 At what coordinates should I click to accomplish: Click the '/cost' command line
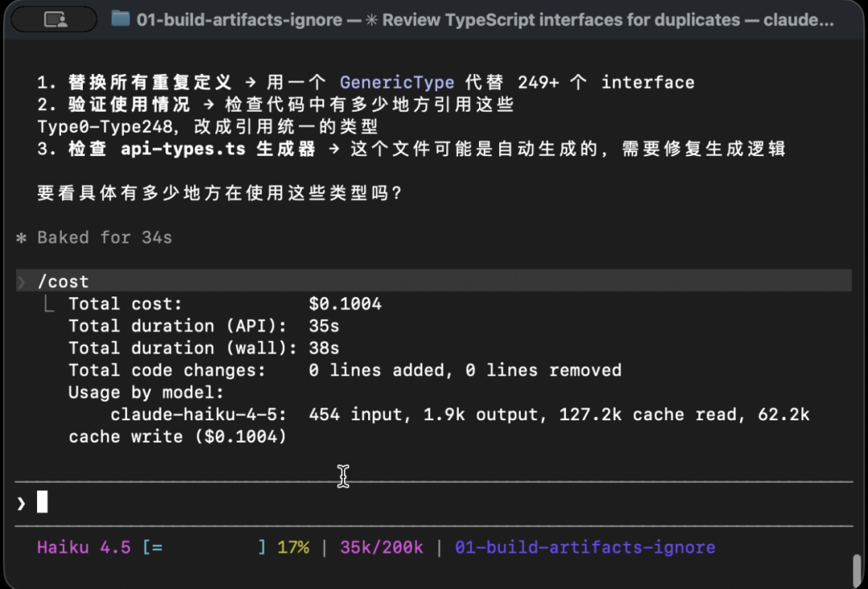pos(433,280)
